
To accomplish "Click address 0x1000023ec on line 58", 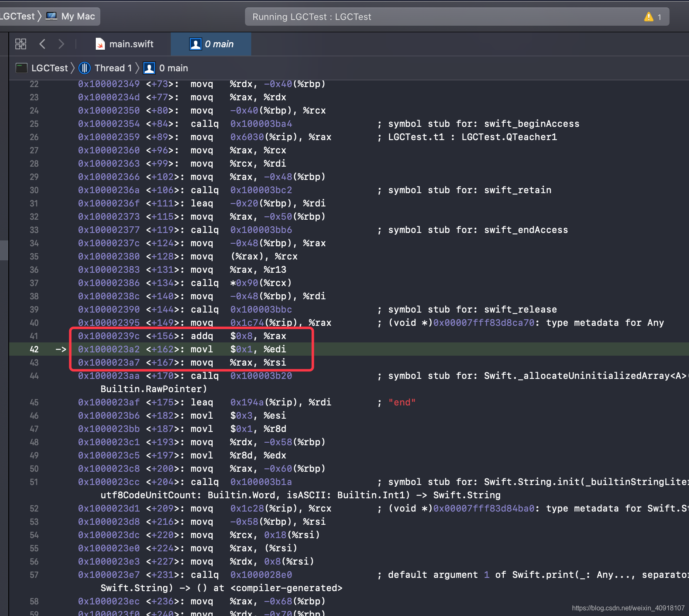I will click(109, 601).
